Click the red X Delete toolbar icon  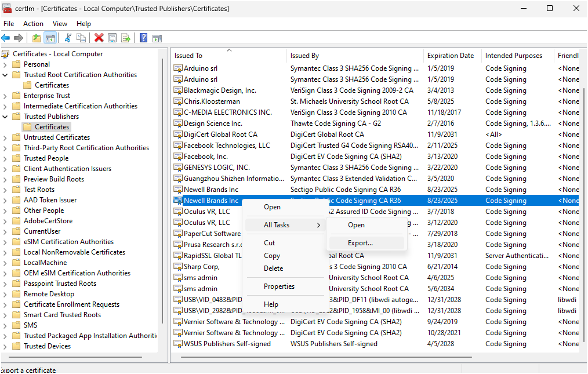[99, 38]
